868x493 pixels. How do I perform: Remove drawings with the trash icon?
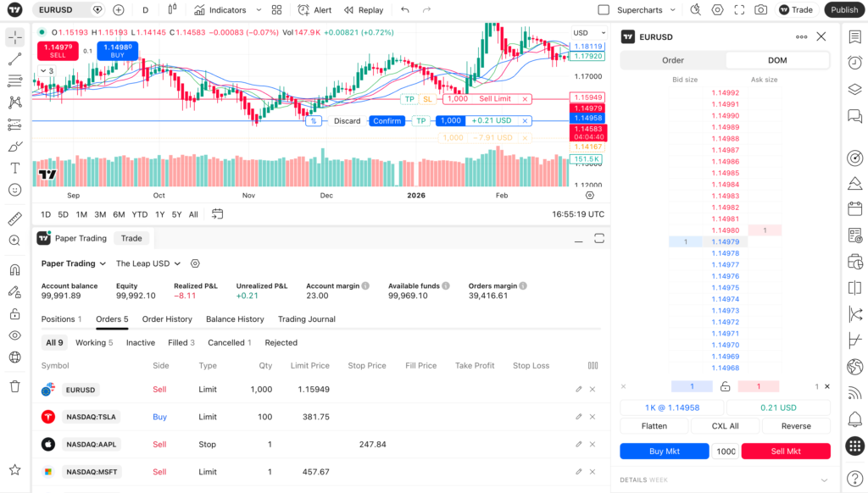[x=13, y=385]
